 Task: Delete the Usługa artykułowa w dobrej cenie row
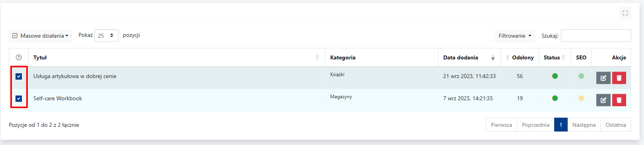[619, 78]
